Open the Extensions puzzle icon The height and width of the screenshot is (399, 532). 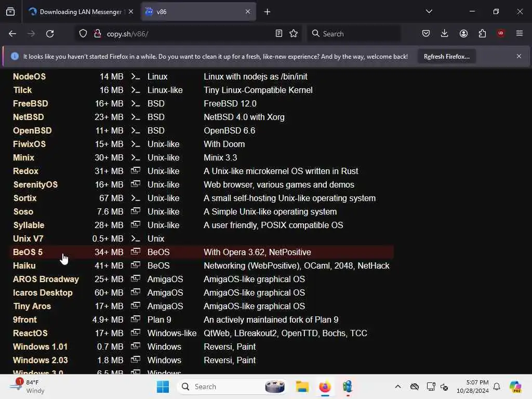[x=482, y=34]
